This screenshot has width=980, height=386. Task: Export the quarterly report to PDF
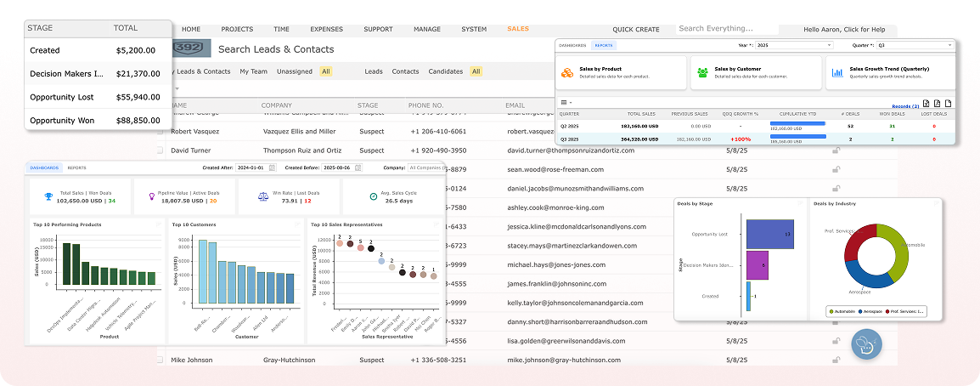[x=938, y=103]
